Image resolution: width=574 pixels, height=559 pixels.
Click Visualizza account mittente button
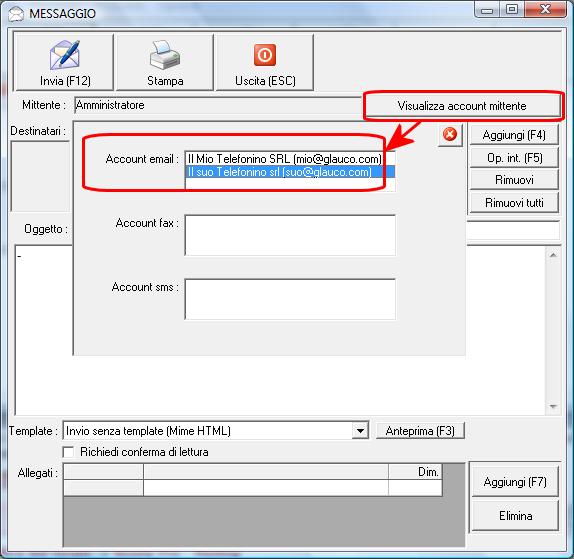click(462, 106)
